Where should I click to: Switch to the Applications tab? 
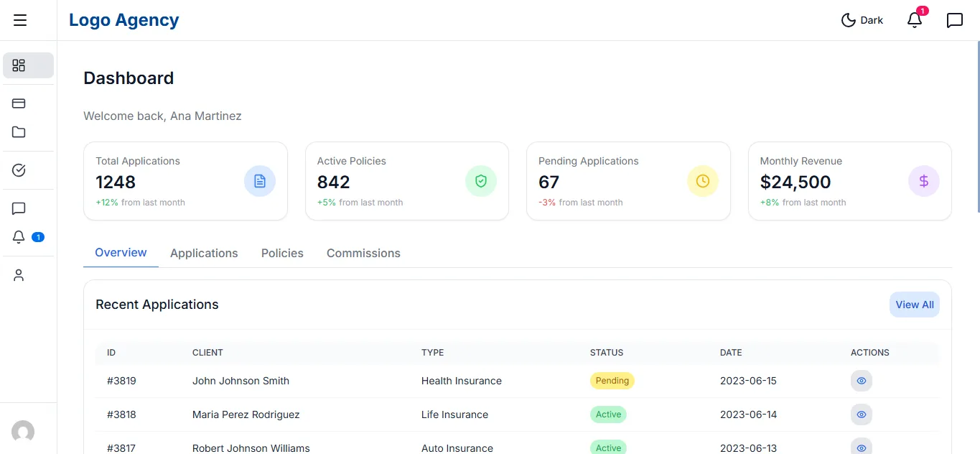(x=204, y=253)
